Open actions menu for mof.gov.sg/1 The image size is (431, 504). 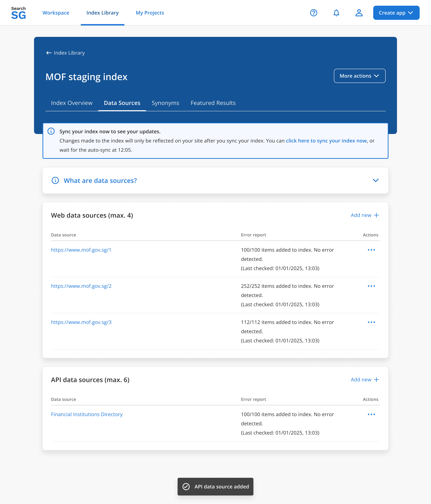[x=371, y=250]
